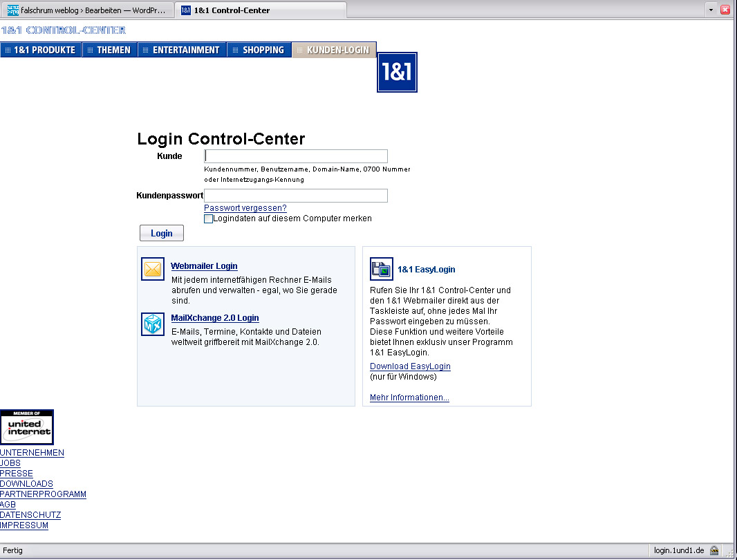Click the MailXchange cube icon
This screenshot has height=560, width=737.
click(x=153, y=324)
